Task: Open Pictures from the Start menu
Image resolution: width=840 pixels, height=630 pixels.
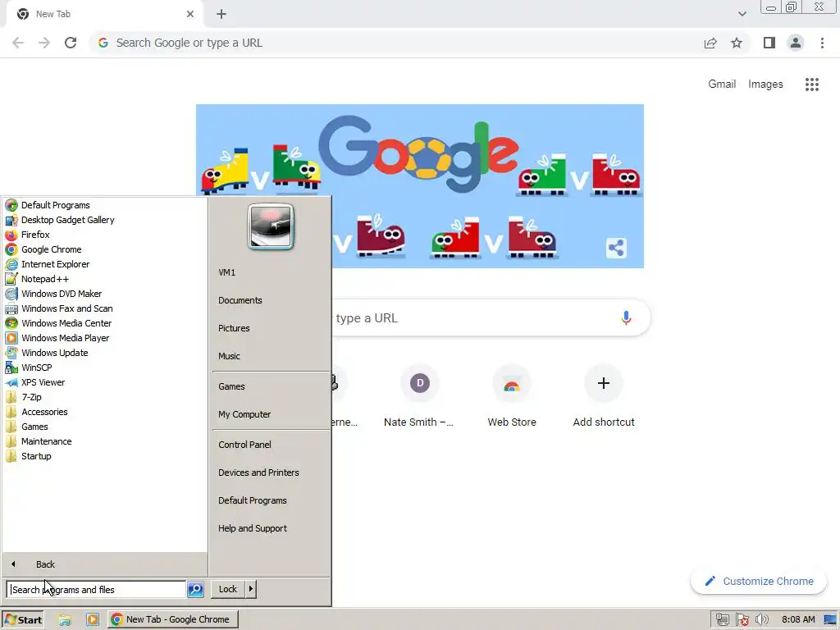Action: (234, 328)
